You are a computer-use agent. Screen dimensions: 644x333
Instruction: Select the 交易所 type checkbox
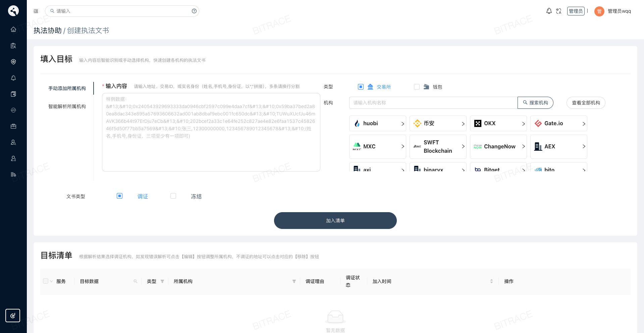click(x=361, y=87)
